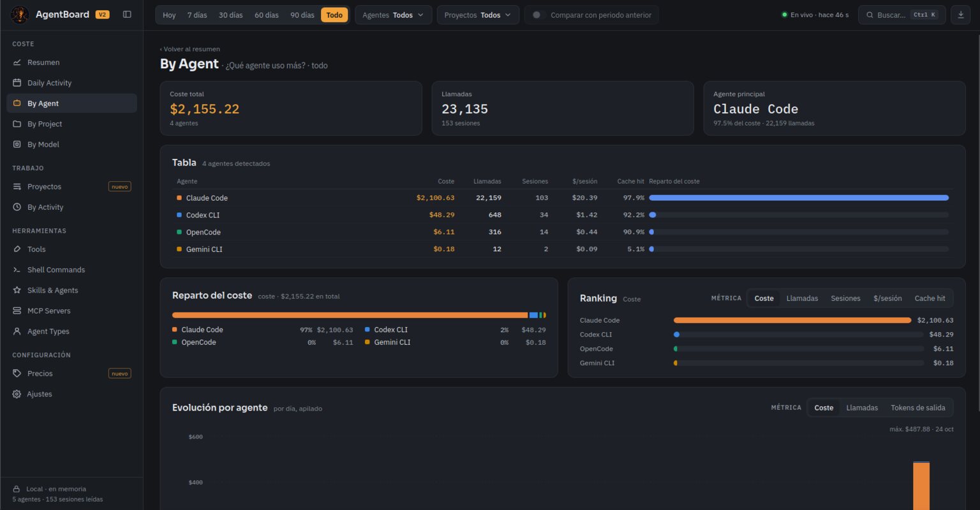Sort table by Llamadas column header
Viewport: 980px width, 510px height.
pos(487,181)
